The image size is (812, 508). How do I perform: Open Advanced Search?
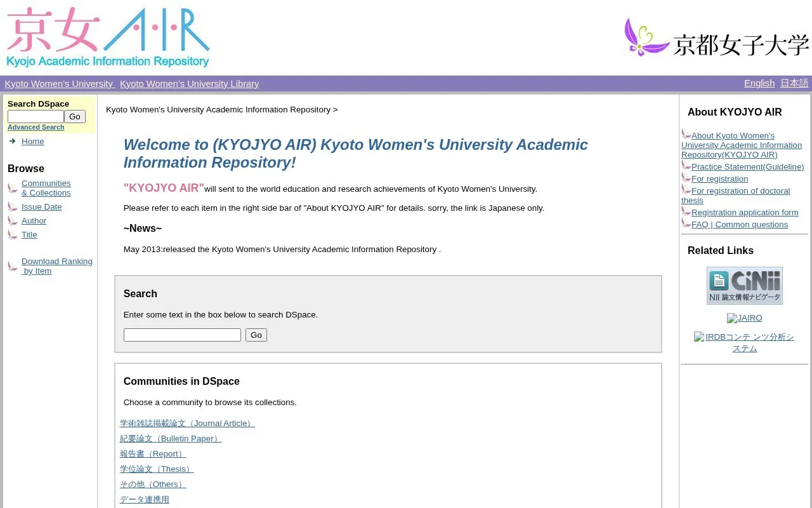(36, 128)
